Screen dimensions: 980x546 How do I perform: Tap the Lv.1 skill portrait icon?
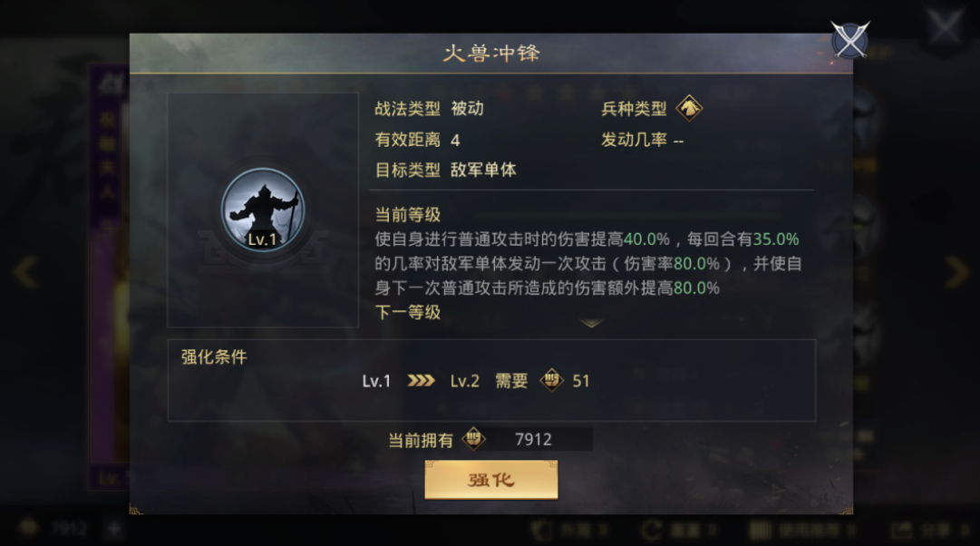[263, 210]
